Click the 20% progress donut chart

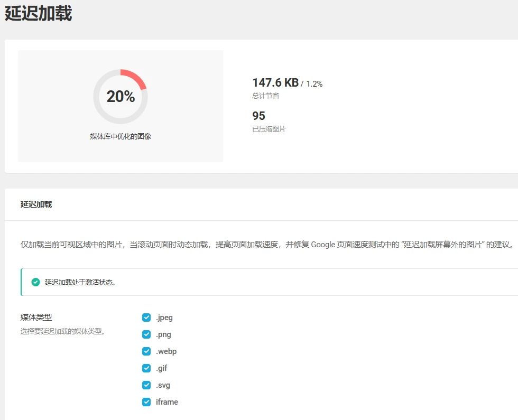pyautogui.click(x=121, y=96)
